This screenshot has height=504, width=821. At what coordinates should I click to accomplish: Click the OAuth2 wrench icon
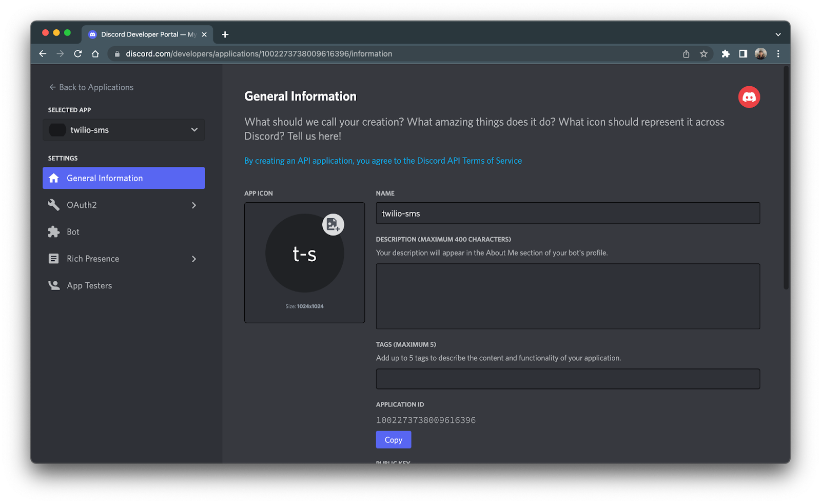(54, 205)
